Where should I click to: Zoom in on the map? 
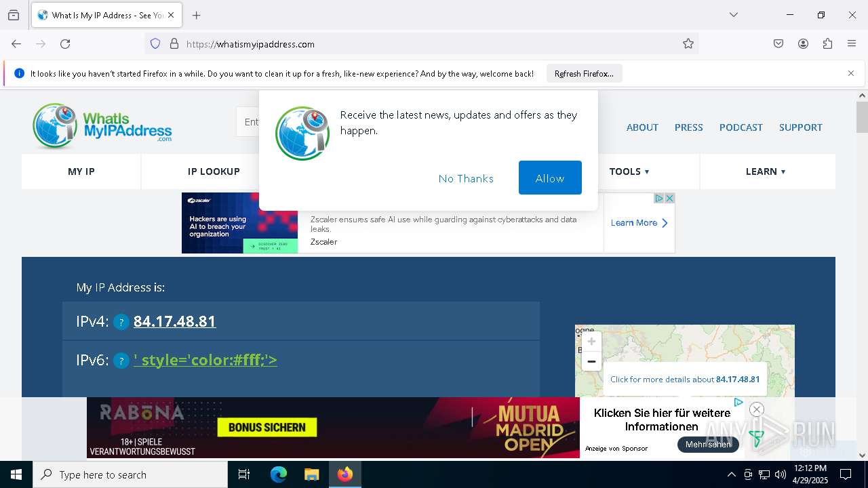(591, 341)
